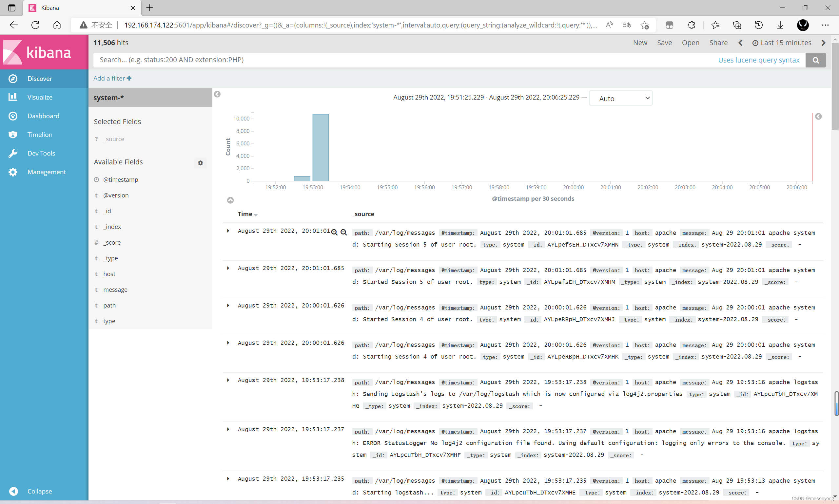Open the Share menu item
This screenshot has width=839, height=504.
coord(718,43)
